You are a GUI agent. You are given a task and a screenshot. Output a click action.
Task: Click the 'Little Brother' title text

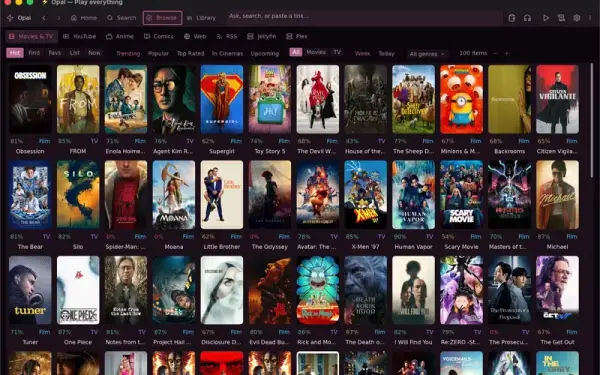[222, 247]
